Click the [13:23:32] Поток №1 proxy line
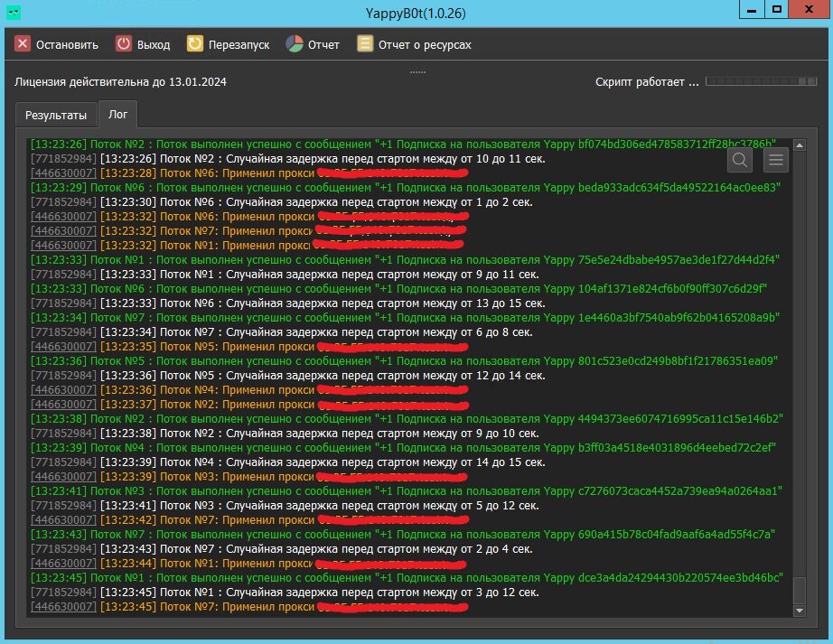 247,246
